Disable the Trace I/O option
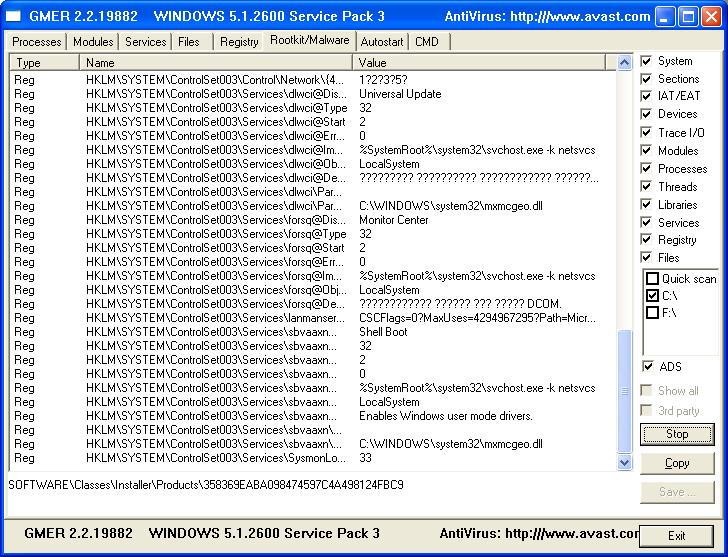Screen dimensions: 728x557 click(x=646, y=133)
